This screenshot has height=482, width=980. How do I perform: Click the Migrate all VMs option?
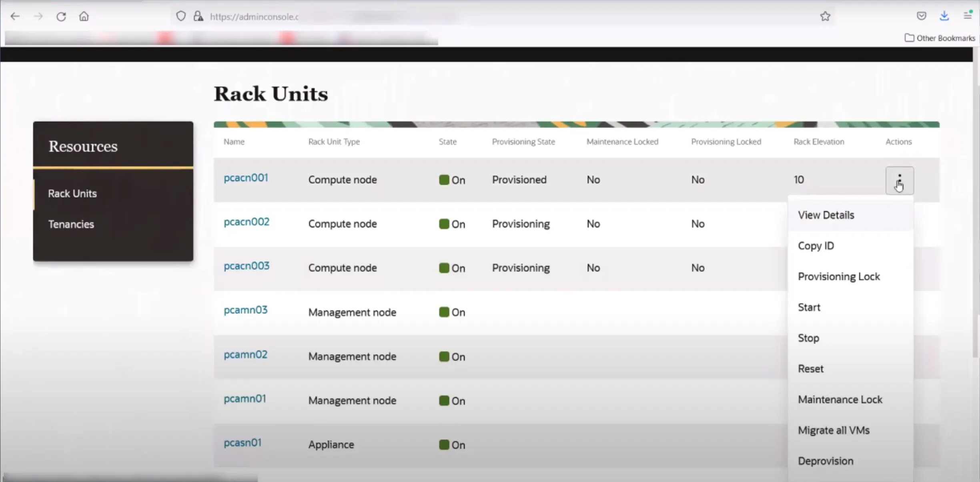834,430
